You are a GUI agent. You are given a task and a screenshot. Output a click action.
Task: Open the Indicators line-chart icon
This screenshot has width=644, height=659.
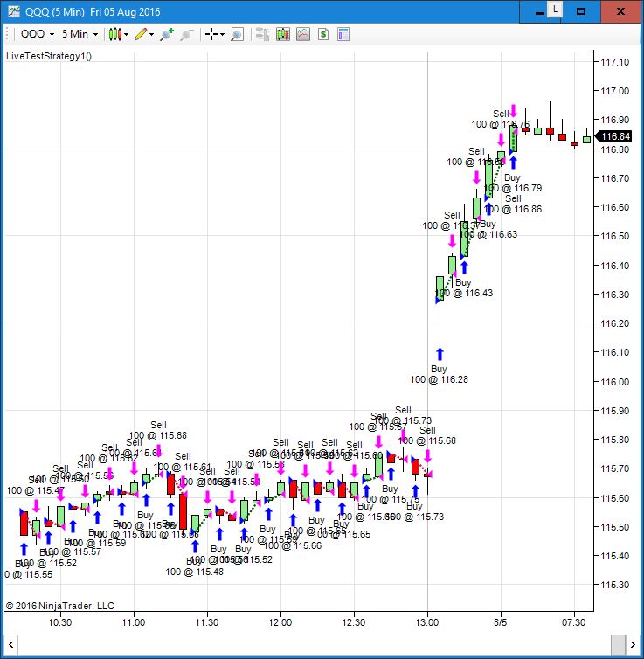coord(303,34)
